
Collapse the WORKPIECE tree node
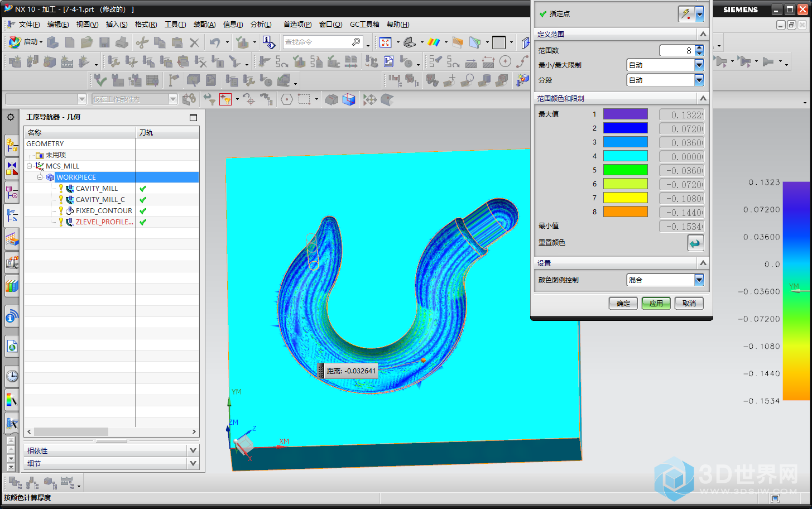pyautogui.click(x=40, y=177)
